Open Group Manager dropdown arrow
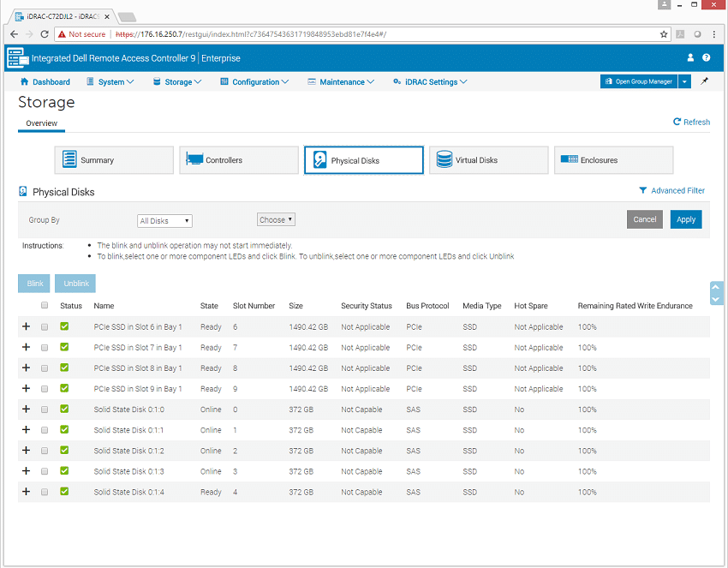Viewport: 728px width, 568px height. [x=684, y=81]
